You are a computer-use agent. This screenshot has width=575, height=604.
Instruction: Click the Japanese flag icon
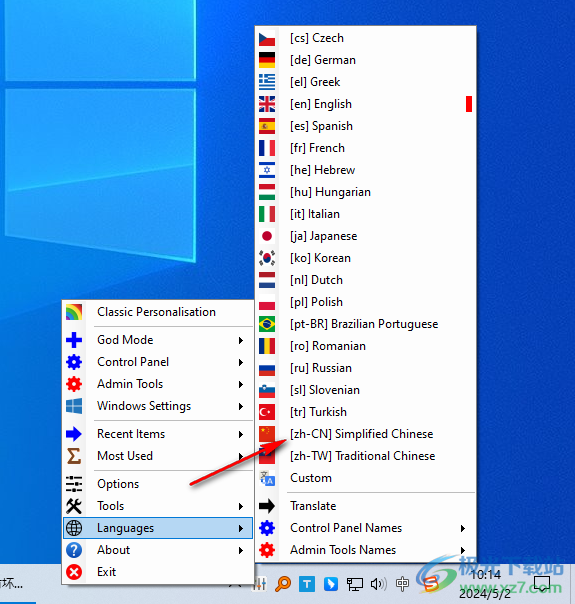click(267, 236)
